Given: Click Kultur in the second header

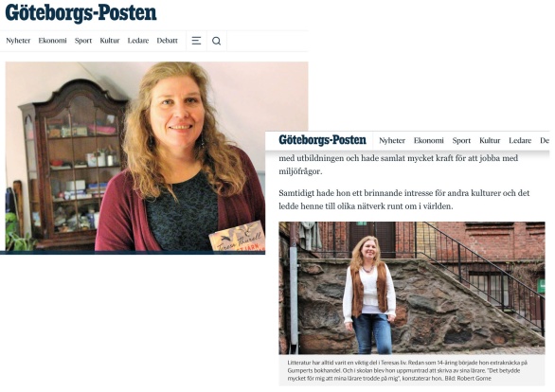Looking at the screenshot, I should tap(490, 140).
